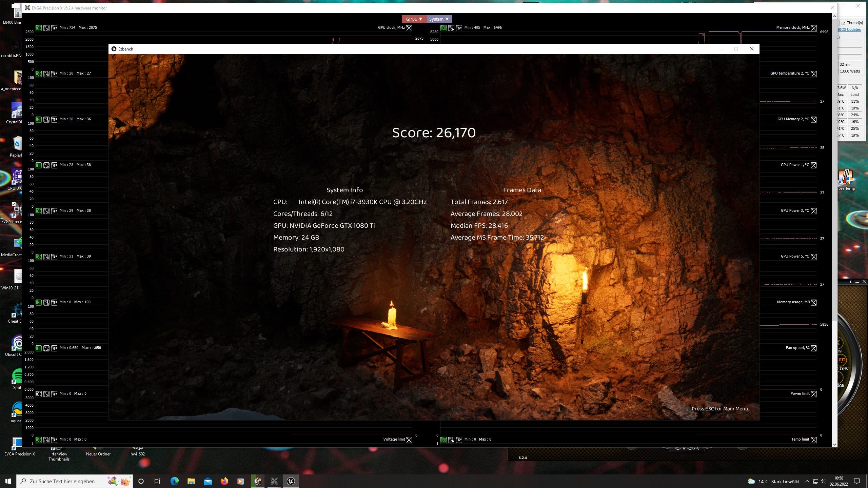Toggle OSD on the Min 26 Max 36 graph

(x=39, y=119)
